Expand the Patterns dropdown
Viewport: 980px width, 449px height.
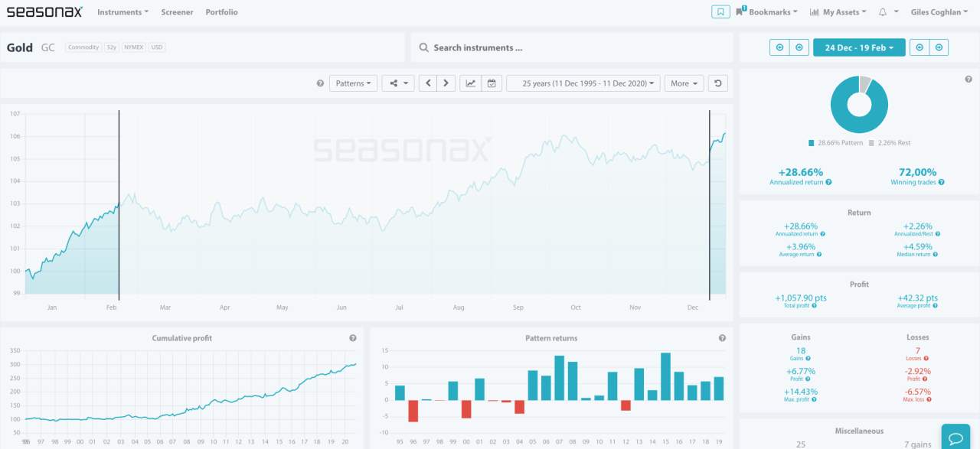353,83
